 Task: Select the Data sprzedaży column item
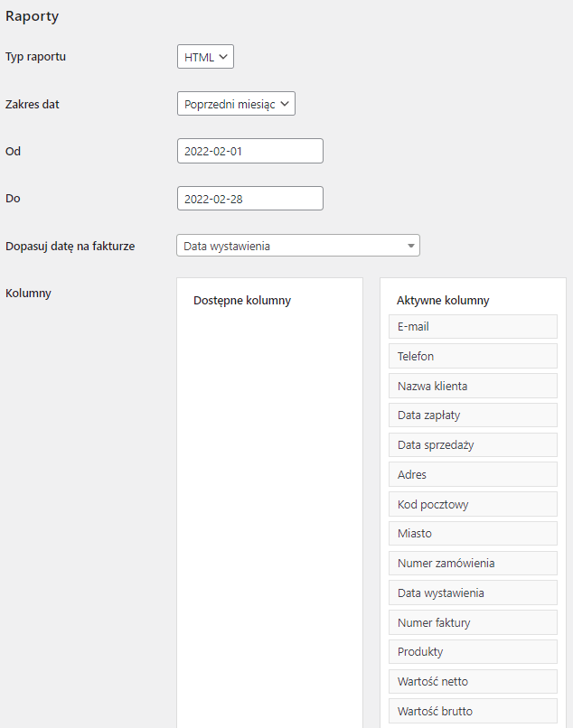(473, 444)
